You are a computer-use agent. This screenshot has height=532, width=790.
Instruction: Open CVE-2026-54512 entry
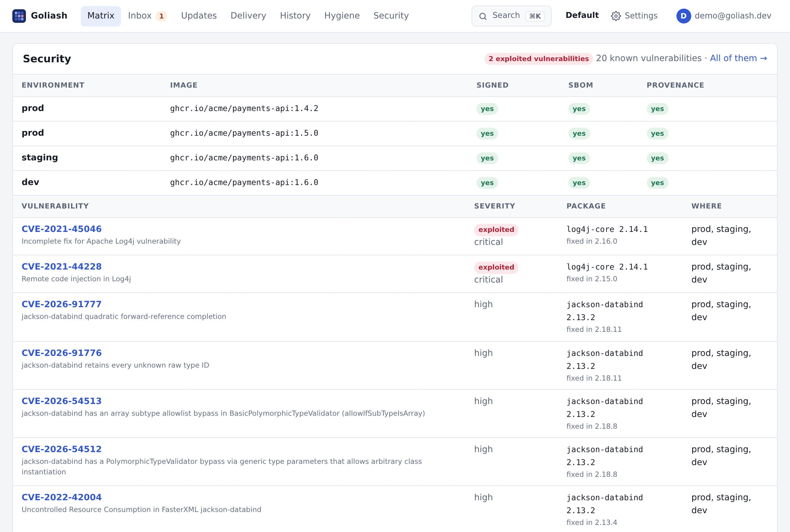coord(61,449)
